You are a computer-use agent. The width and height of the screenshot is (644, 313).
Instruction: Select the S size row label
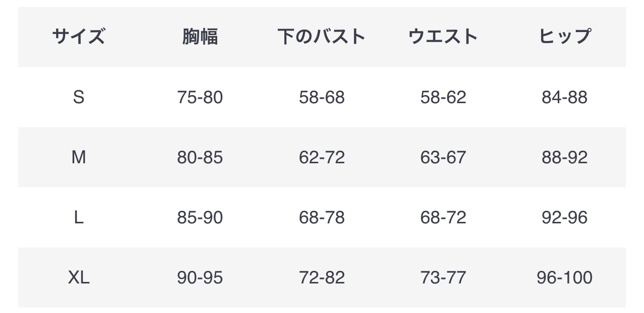point(79,97)
